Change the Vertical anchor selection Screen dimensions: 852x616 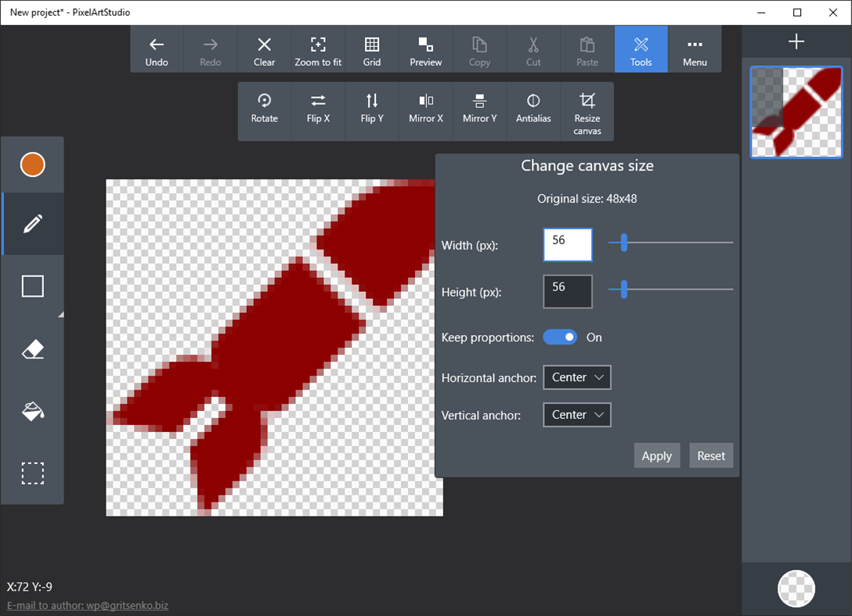coord(577,415)
